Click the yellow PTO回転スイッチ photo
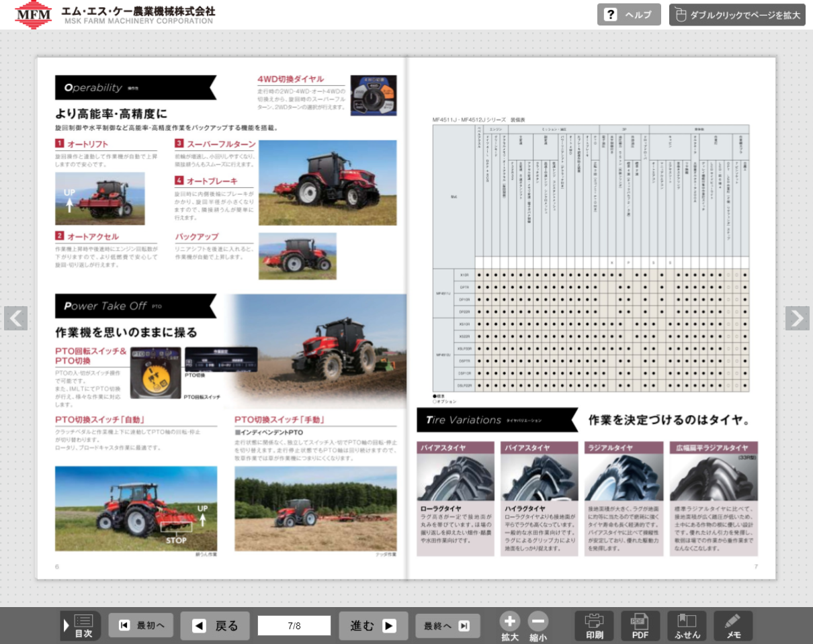 (155, 373)
